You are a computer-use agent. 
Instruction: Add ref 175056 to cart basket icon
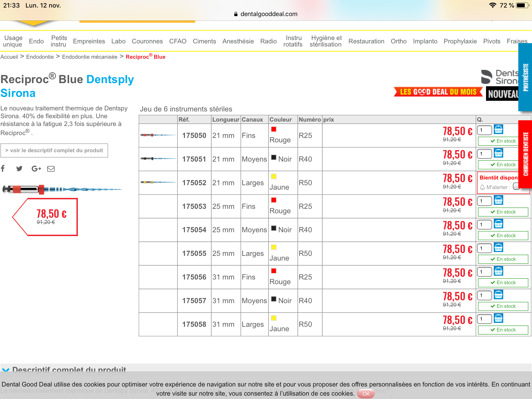point(498,271)
